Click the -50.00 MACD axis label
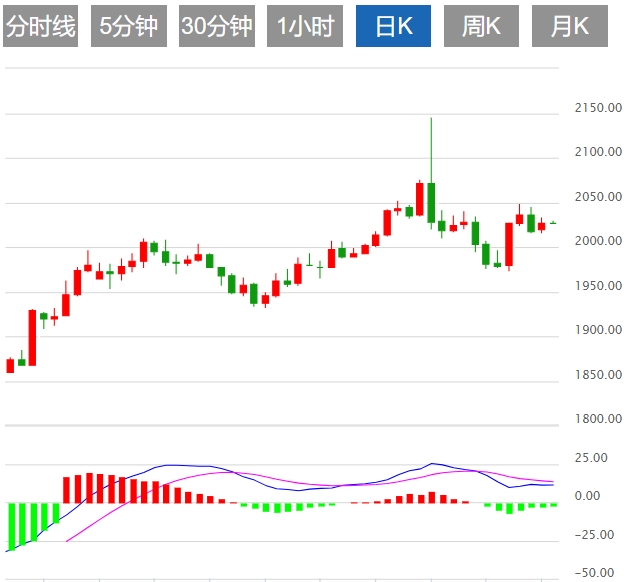The width and height of the screenshot is (634, 582). (594, 572)
